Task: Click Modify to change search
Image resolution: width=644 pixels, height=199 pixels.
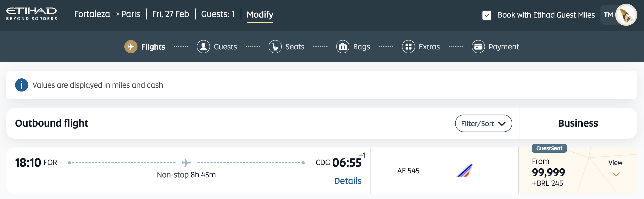Action: pyautogui.click(x=260, y=14)
